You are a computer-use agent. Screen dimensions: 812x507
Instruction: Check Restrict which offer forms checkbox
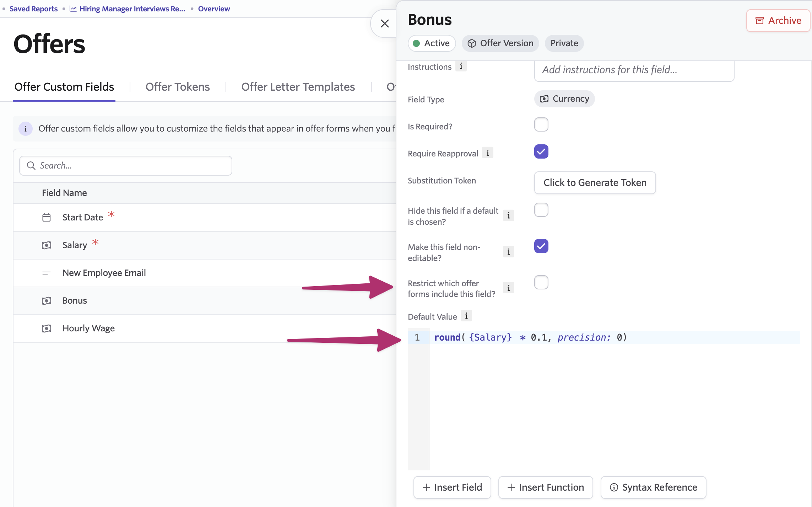click(x=541, y=282)
